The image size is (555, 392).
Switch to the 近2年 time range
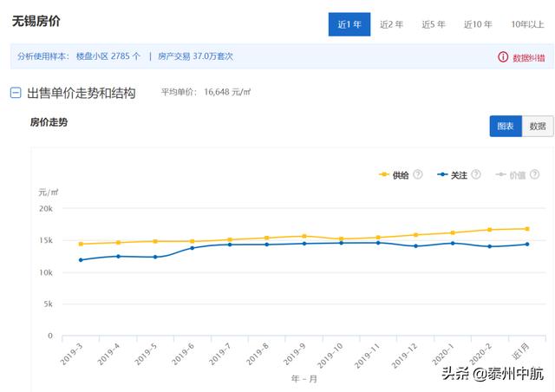tap(391, 24)
